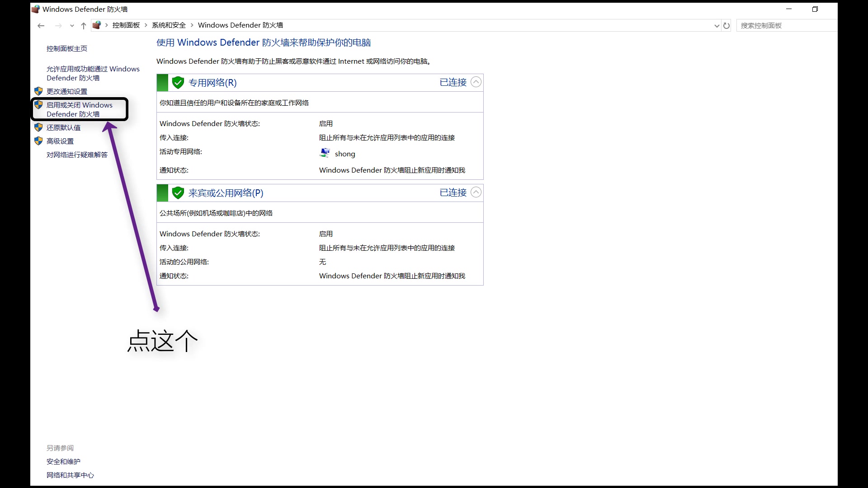Click 活动的公用网络 value 无
Image resolution: width=868 pixels, height=488 pixels.
click(x=322, y=262)
